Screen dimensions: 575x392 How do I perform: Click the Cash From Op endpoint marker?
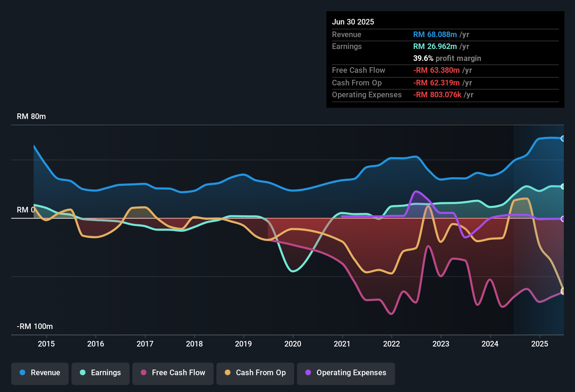(x=563, y=290)
